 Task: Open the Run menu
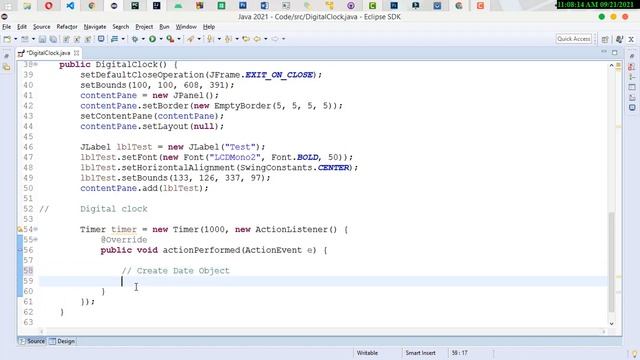(x=164, y=27)
